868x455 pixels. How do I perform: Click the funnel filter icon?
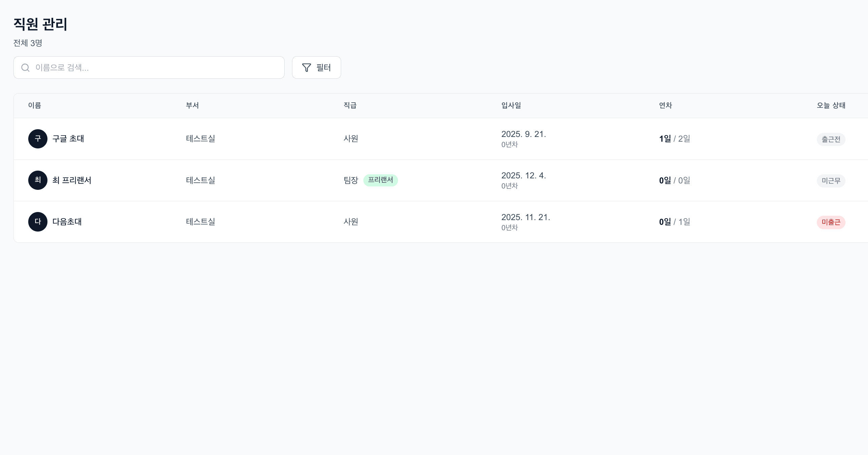pyautogui.click(x=306, y=68)
